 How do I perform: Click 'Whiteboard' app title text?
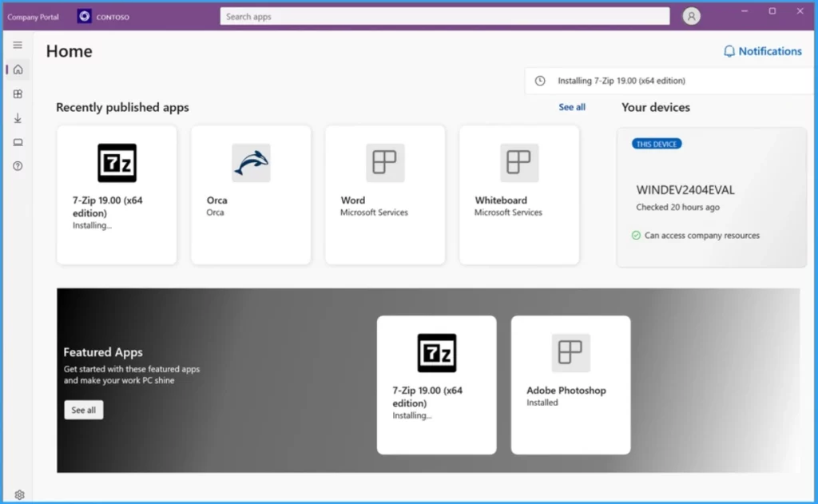pos(501,200)
